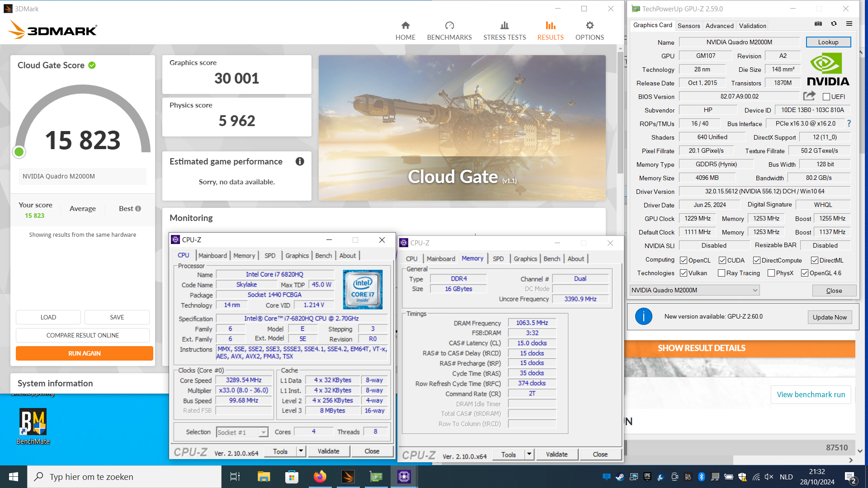Launch Firefox from taskbar
This screenshot has height=488, width=868.
tap(320, 477)
